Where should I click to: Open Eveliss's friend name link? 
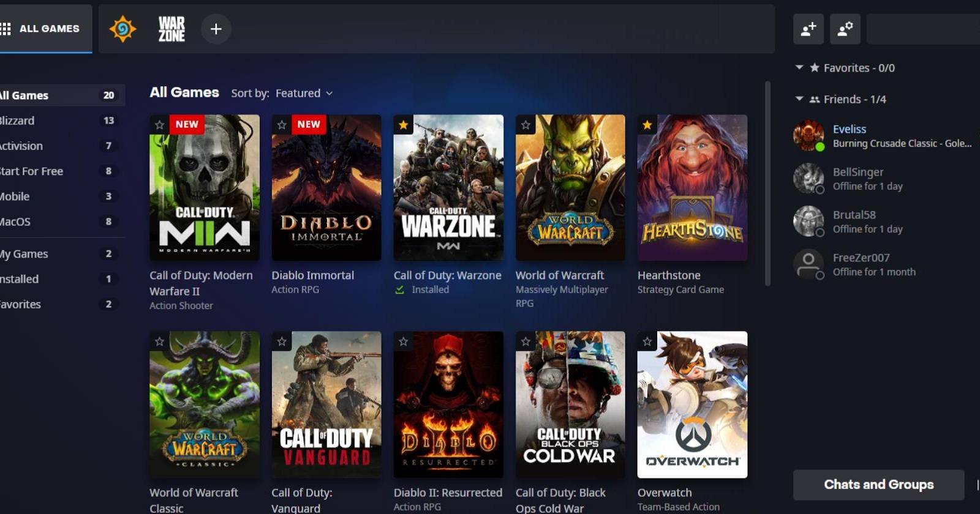(x=849, y=129)
